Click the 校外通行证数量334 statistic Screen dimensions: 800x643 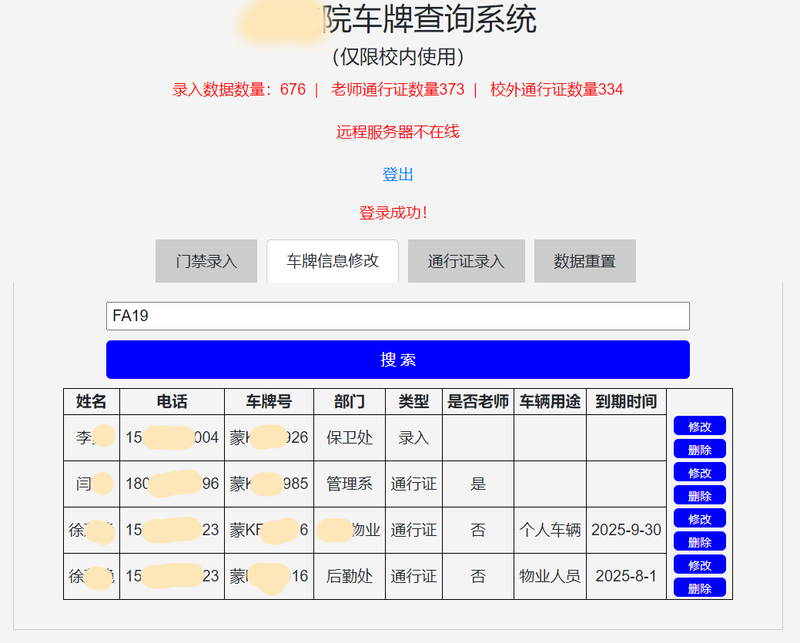pos(556,89)
